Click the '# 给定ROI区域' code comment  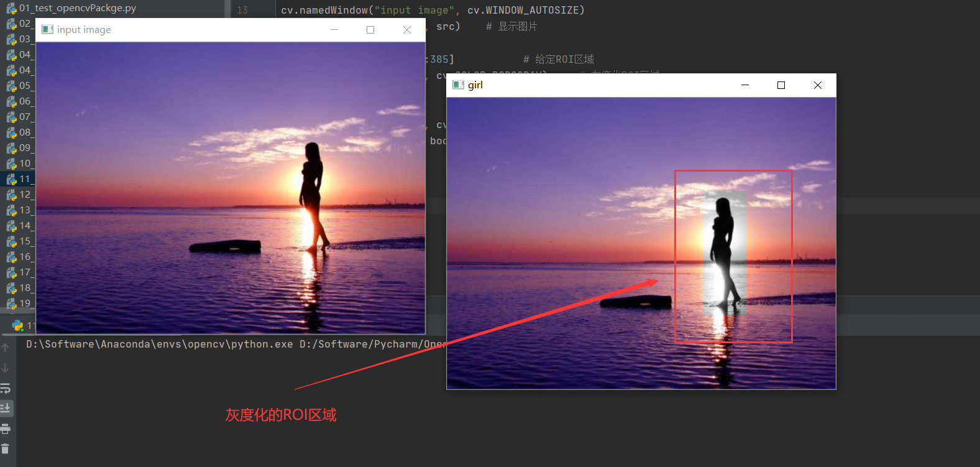coord(559,59)
